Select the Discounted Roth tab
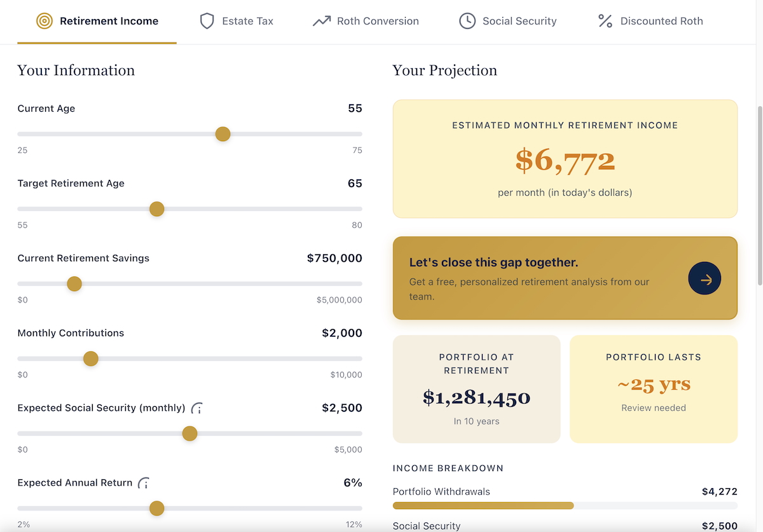763x532 pixels. [x=650, y=22]
